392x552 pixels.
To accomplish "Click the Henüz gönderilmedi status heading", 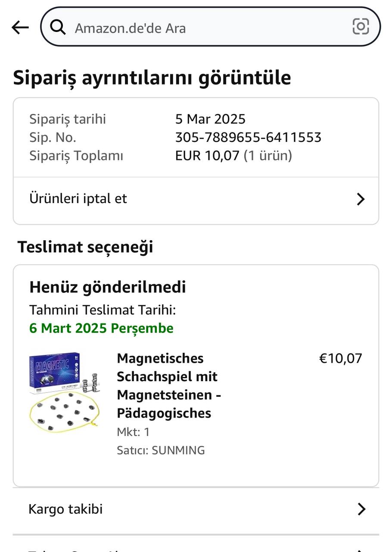I will tap(108, 287).
